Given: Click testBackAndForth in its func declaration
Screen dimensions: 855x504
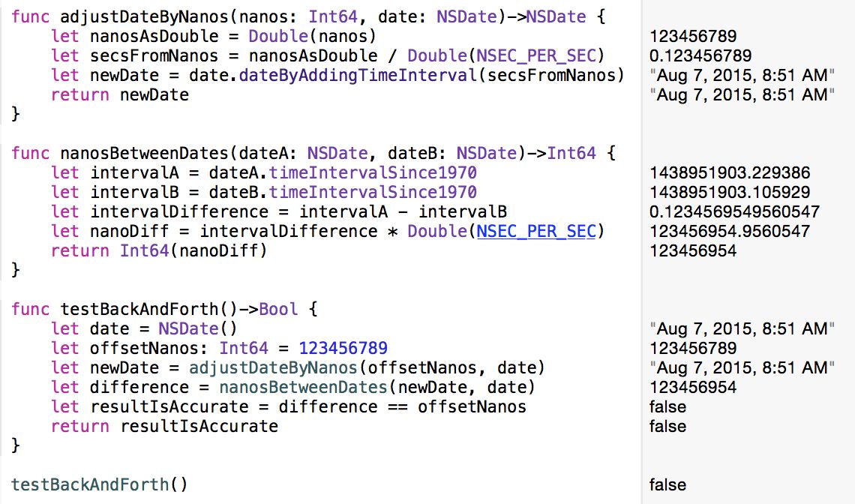Looking at the screenshot, I should (x=139, y=309).
